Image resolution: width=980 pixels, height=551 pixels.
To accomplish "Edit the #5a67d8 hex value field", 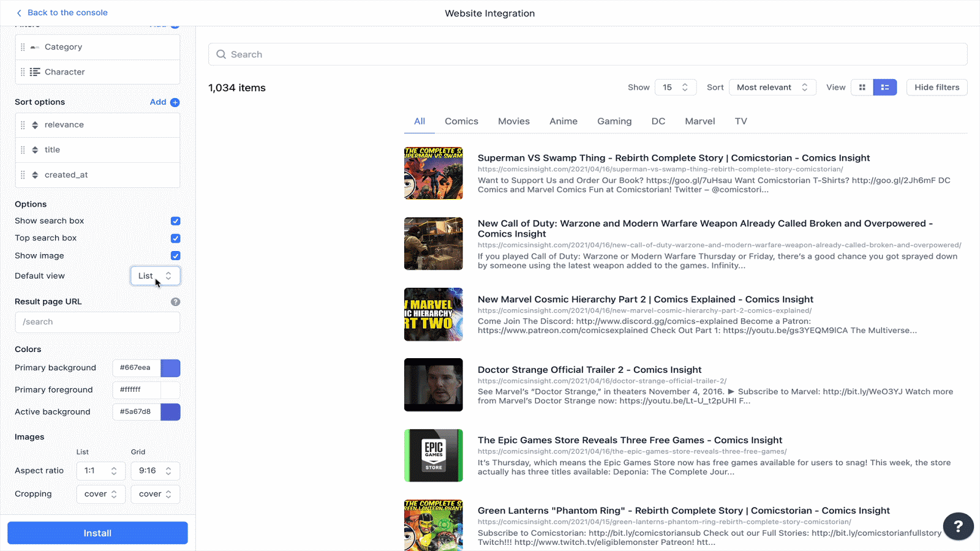I will coord(137,412).
